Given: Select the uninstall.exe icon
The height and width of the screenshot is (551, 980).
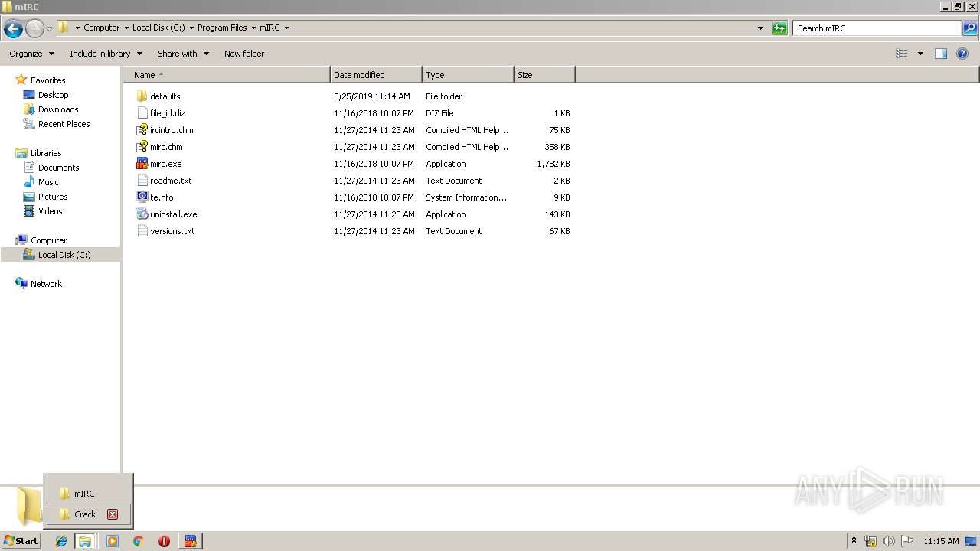Looking at the screenshot, I should click(x=142, y=214).
